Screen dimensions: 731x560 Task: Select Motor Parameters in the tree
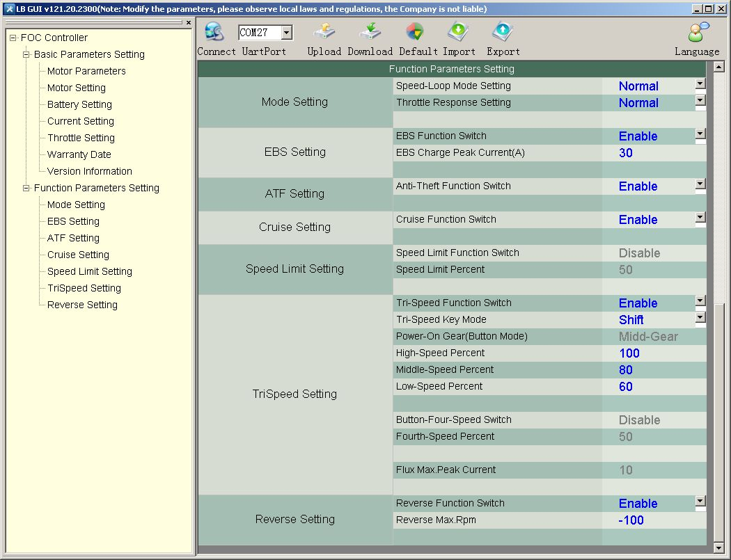(86, 71)
